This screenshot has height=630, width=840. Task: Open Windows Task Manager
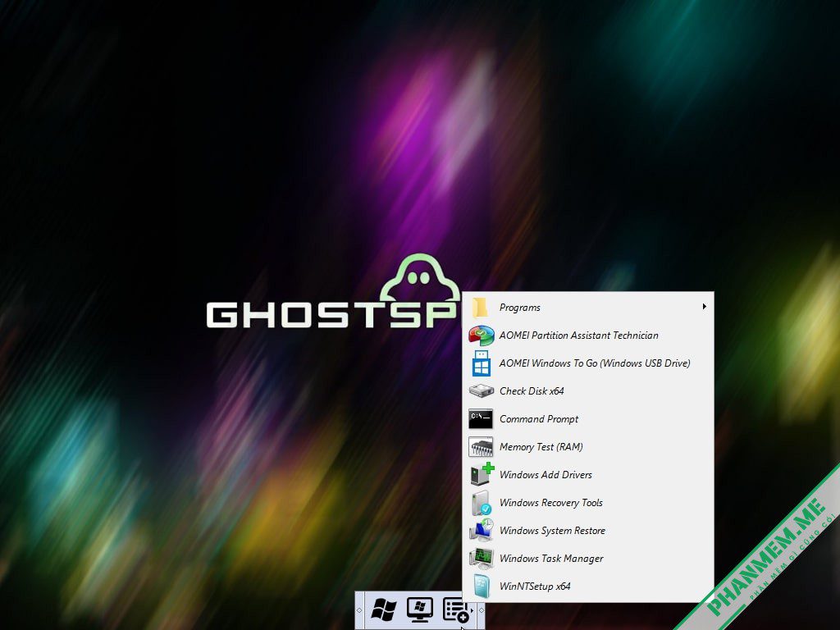(587, 558)
